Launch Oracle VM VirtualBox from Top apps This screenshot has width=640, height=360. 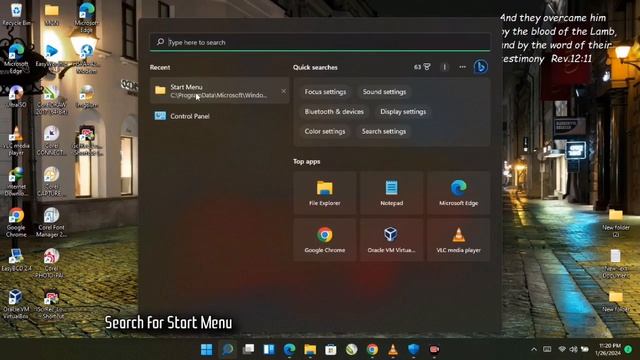coord(391,240)
